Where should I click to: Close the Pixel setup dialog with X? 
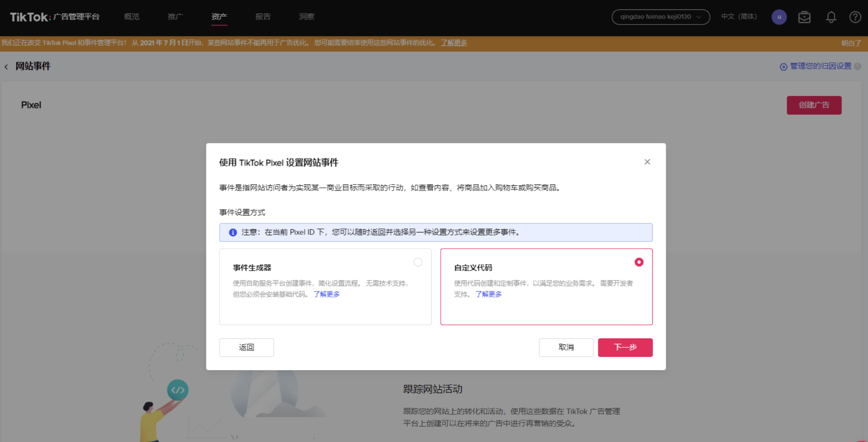[x=647, y=162]
